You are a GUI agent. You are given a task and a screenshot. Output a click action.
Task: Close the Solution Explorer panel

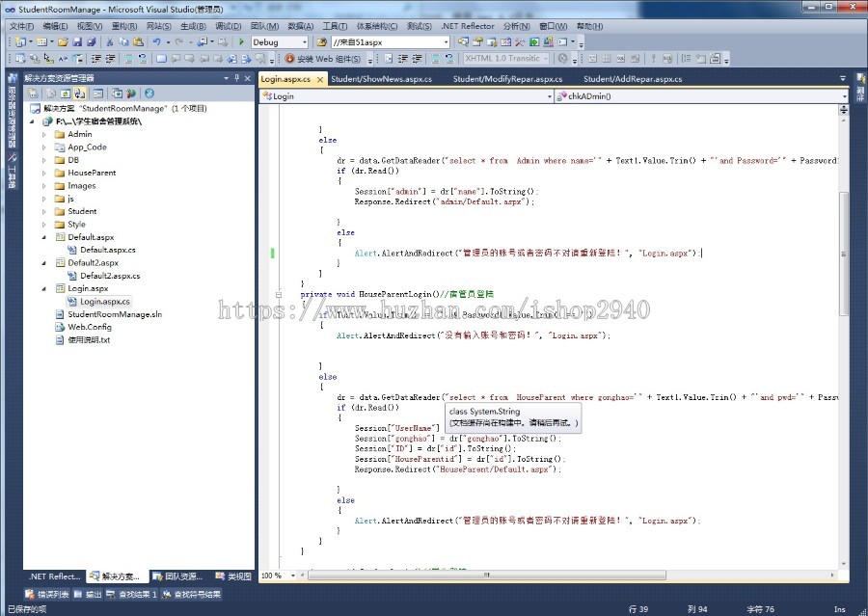[248, 78]
